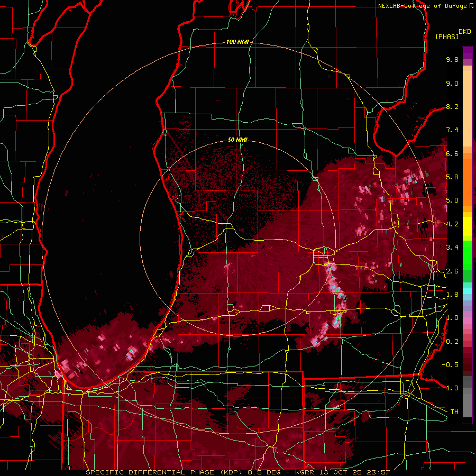Image resolution: width=476 pixels, height=476 pixels.
Task: Click the "50 NMI" range ring label
Action: pyautogui.click(x=237, y=140)
